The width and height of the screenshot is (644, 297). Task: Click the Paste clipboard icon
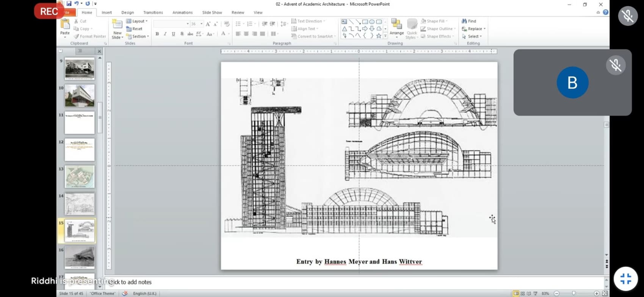[x=65, y=24]
